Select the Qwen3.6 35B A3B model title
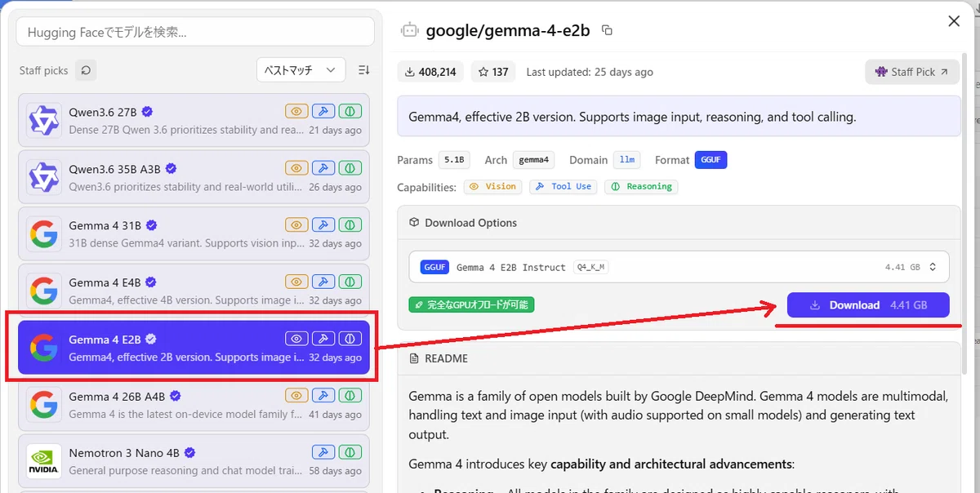980x493 pixels. tap(114, 168)
